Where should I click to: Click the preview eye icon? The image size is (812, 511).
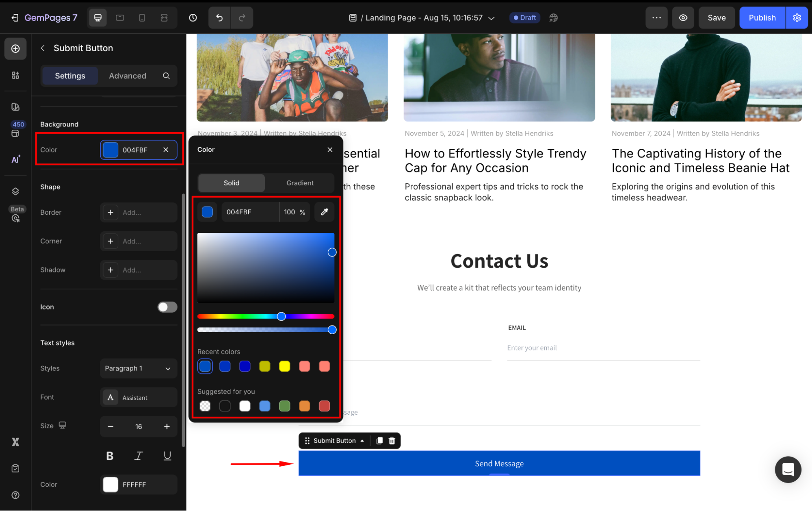pos(683,17)
